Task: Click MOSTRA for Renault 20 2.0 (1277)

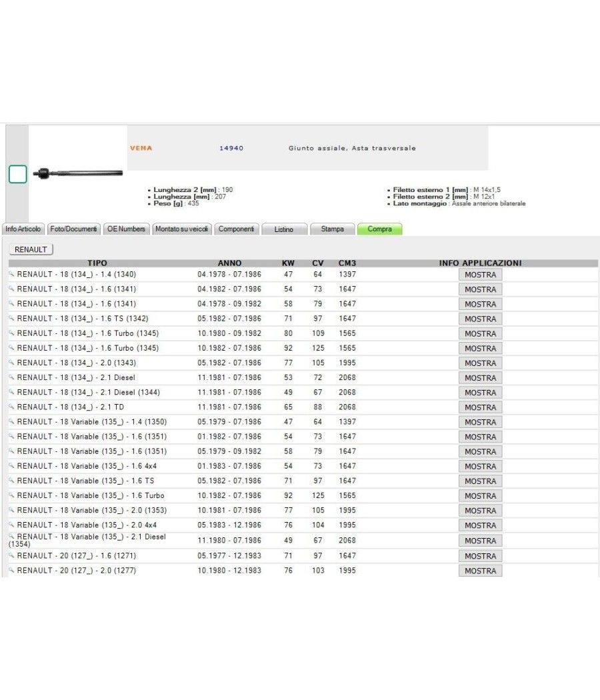Action: click(x=481, y=571)
